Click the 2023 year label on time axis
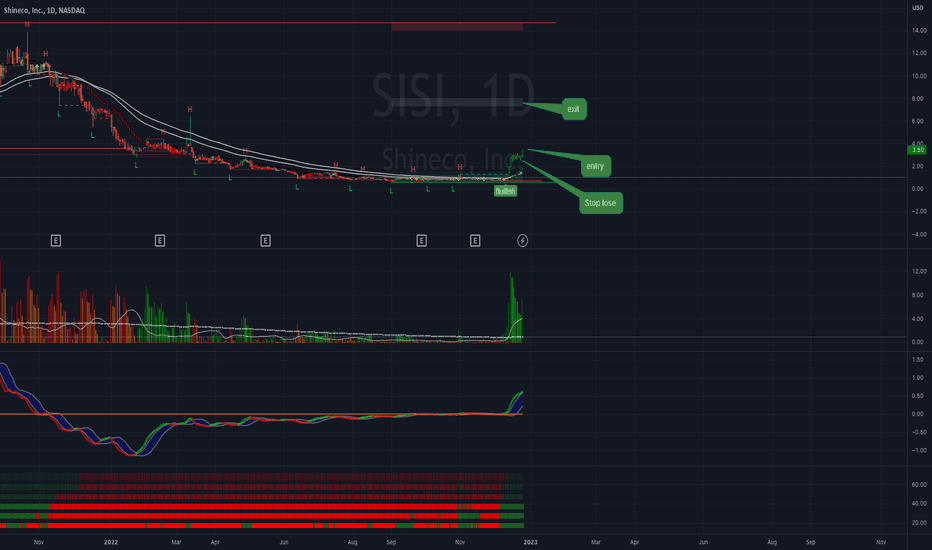This screenshot has width=932, height=550. point(530,542)
